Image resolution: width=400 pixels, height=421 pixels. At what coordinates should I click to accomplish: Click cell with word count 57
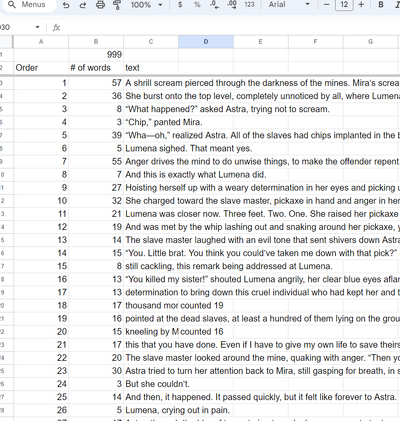pos(96,83)
